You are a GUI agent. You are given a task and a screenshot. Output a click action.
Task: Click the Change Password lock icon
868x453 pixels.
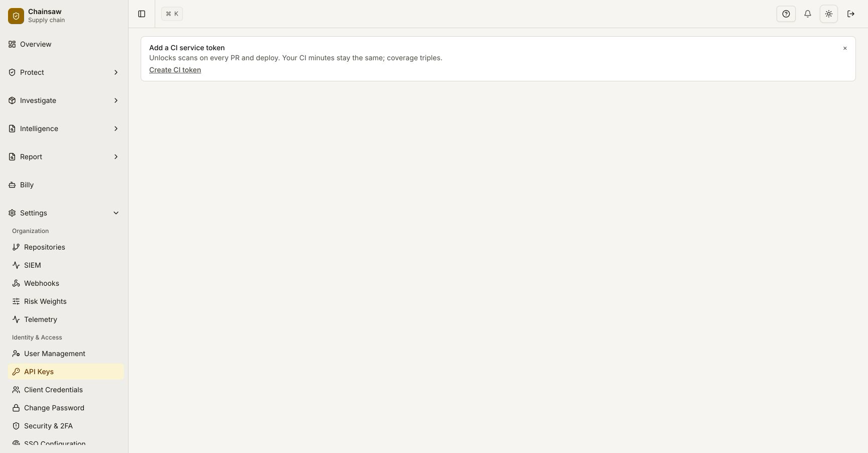pyautogui.click(x=16, y=408)
